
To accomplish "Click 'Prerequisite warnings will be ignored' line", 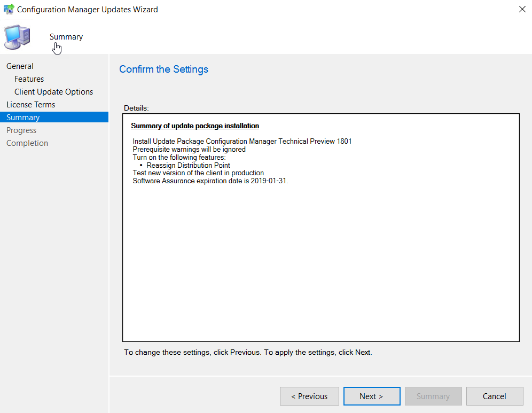I will tap(189, 149).
